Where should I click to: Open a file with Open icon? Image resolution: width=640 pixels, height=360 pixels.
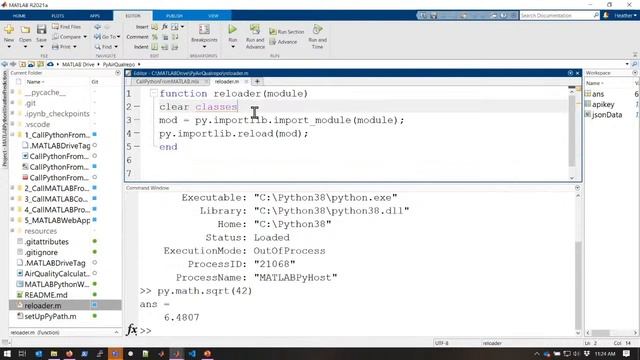(x=25, y=33)
